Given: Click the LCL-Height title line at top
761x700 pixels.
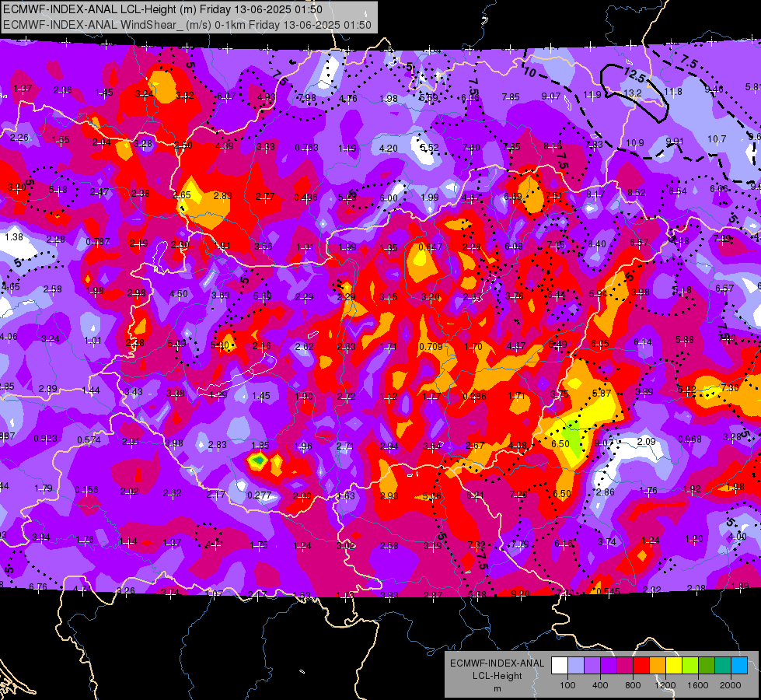Looking at the screenshot, I should [162, 9].
